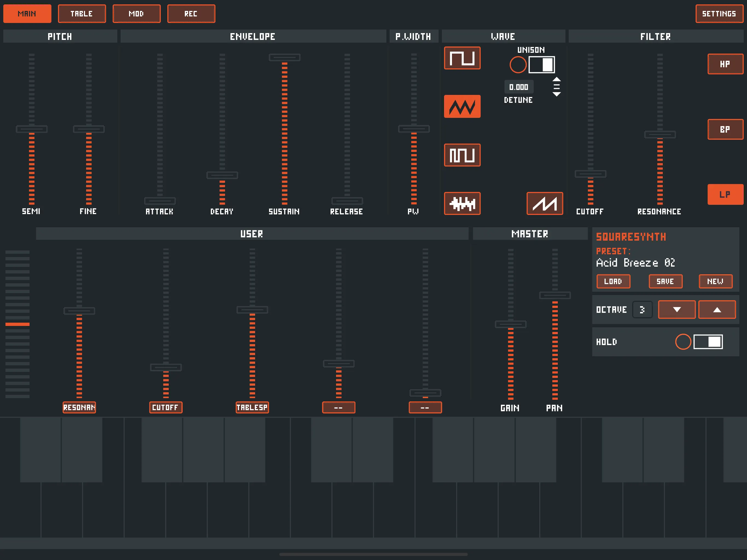Select the sawtooth wave icon
Image resolution: width=747 pixels, height=560 pixels.
click(544, 203)
